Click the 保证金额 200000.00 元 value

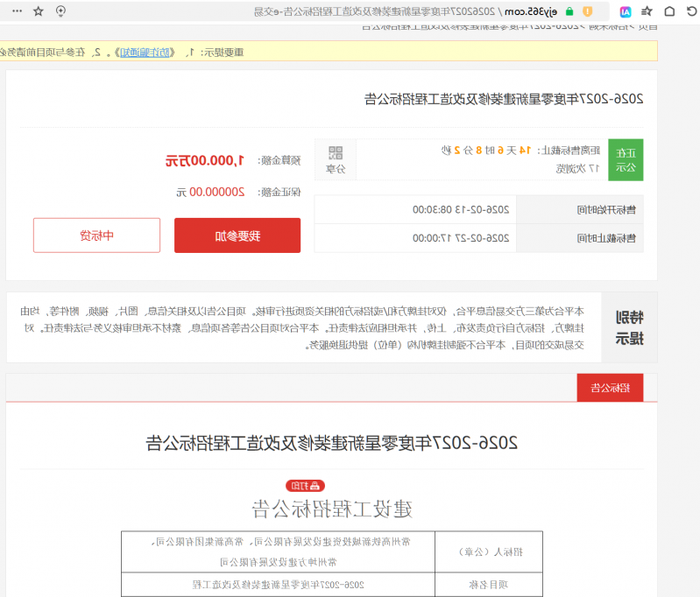click(210, 193)
